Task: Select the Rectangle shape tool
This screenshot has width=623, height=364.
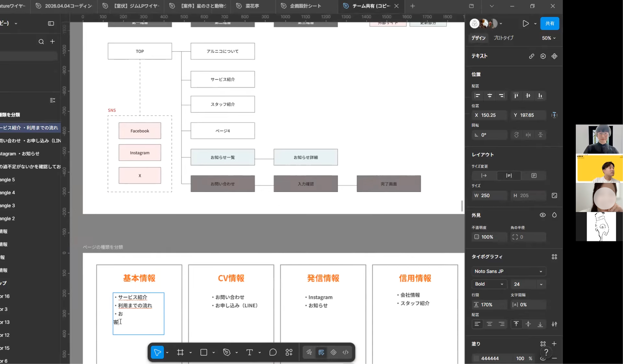Action: (x=203, y=352)
